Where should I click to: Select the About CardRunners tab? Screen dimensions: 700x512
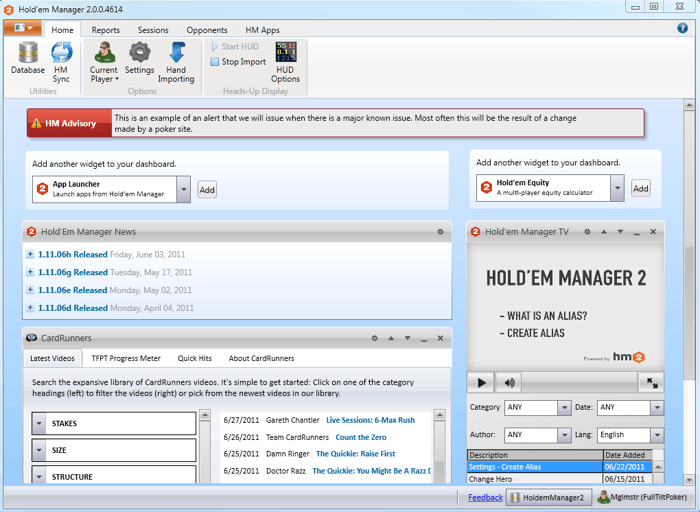click(x=261, y=358)
